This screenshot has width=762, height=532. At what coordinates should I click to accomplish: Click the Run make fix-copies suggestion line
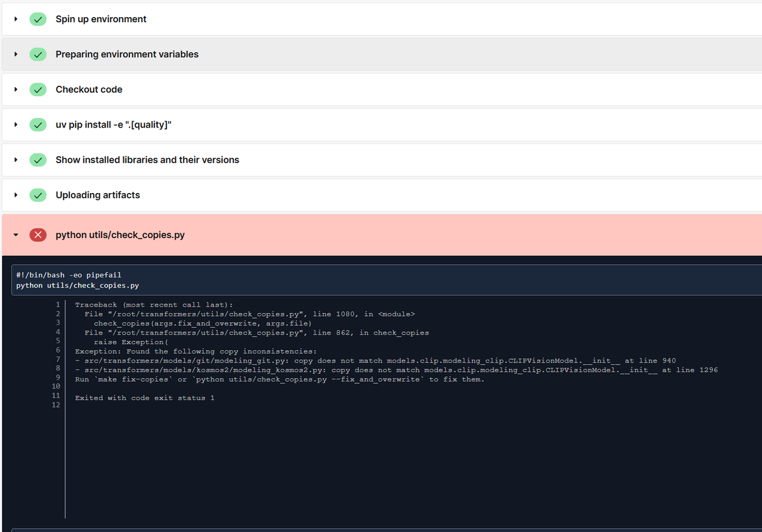coord(279,379)
